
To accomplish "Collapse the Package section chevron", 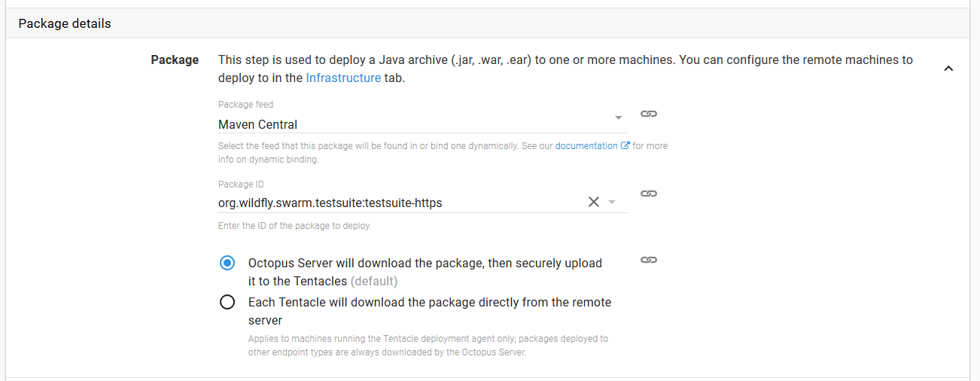I will 948,69.
